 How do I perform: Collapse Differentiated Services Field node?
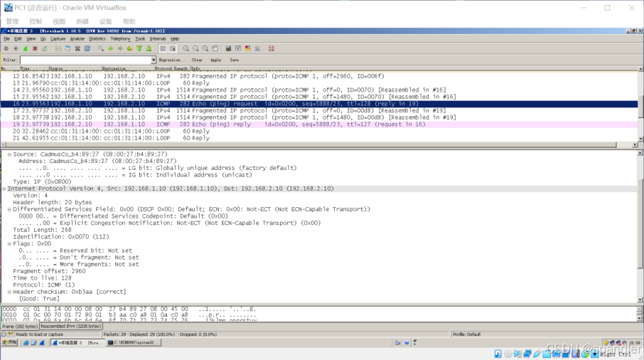point(9,210)
